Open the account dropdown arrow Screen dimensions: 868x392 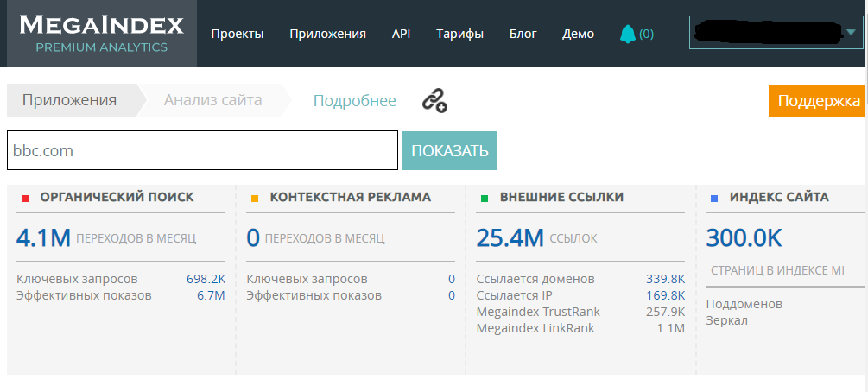[x=851, y=33]
